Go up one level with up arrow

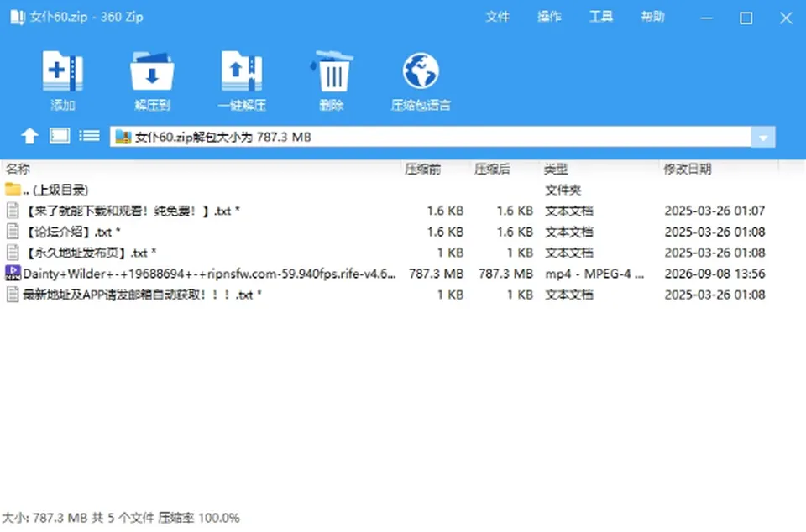30,136
